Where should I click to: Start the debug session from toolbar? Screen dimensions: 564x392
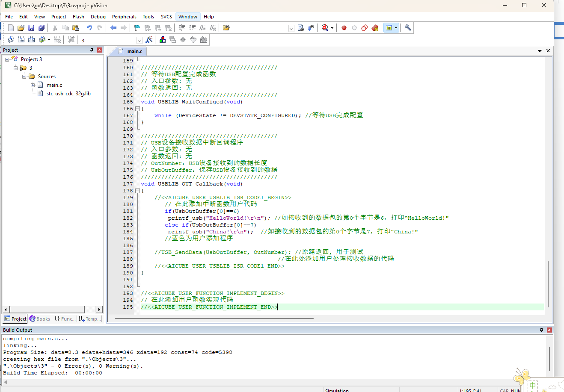click(325, 28)
